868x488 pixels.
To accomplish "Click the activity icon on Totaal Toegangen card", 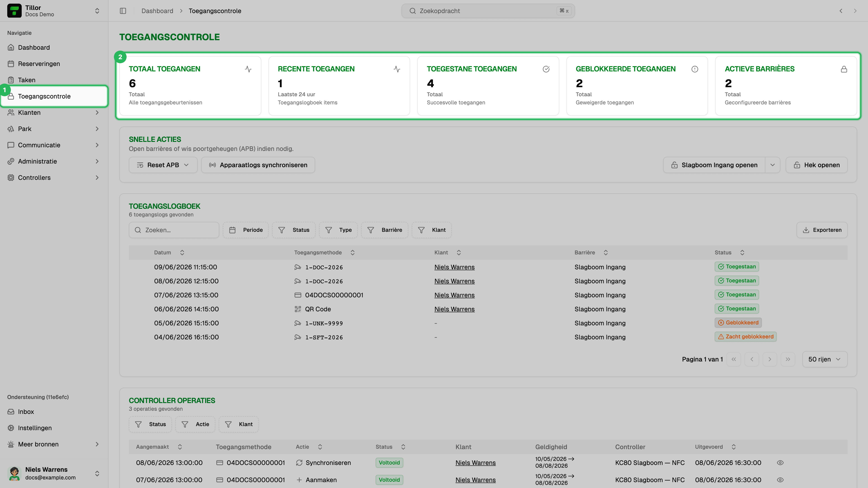I will click(x=248, y=69).
